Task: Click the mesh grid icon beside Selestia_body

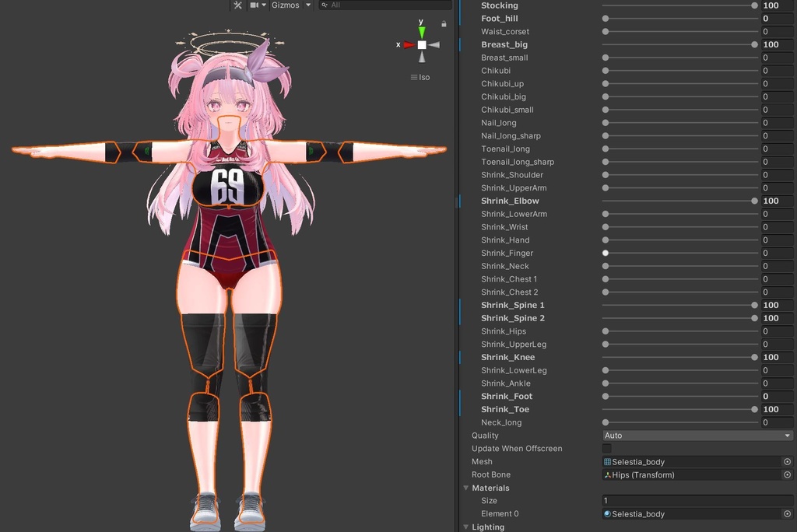Action: click(607, 462)
